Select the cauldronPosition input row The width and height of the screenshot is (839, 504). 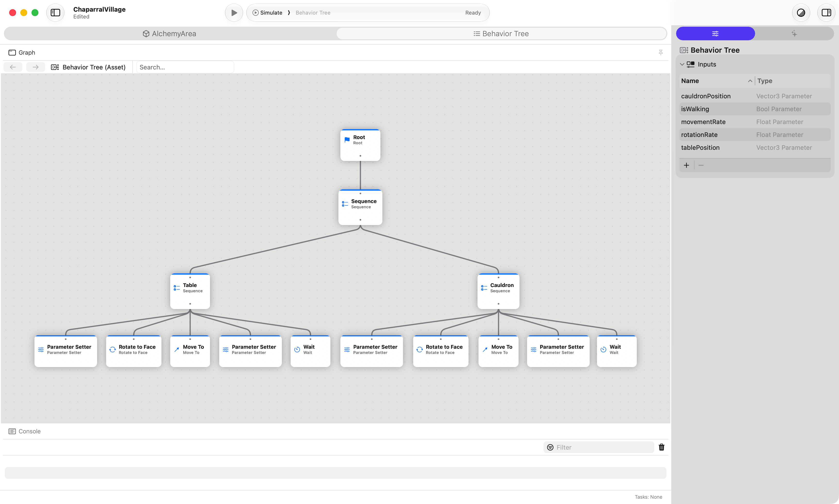[755, 96]
